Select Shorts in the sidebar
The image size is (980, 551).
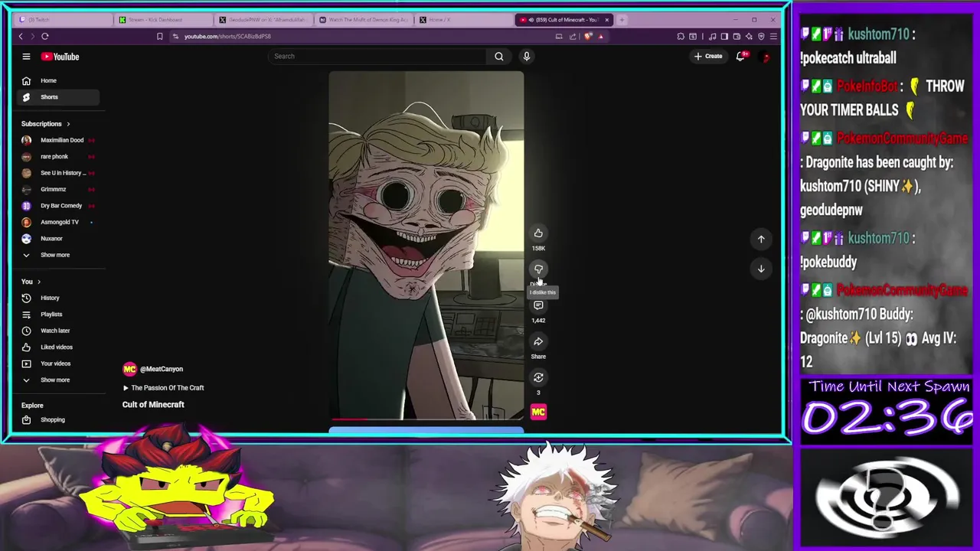pos(58,97)
